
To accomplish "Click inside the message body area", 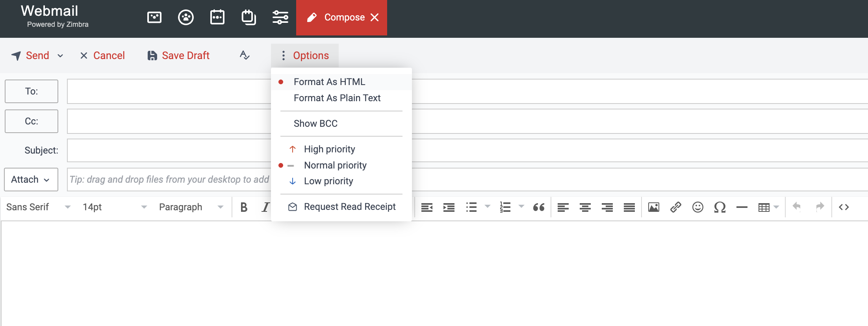I will point(434,274).
